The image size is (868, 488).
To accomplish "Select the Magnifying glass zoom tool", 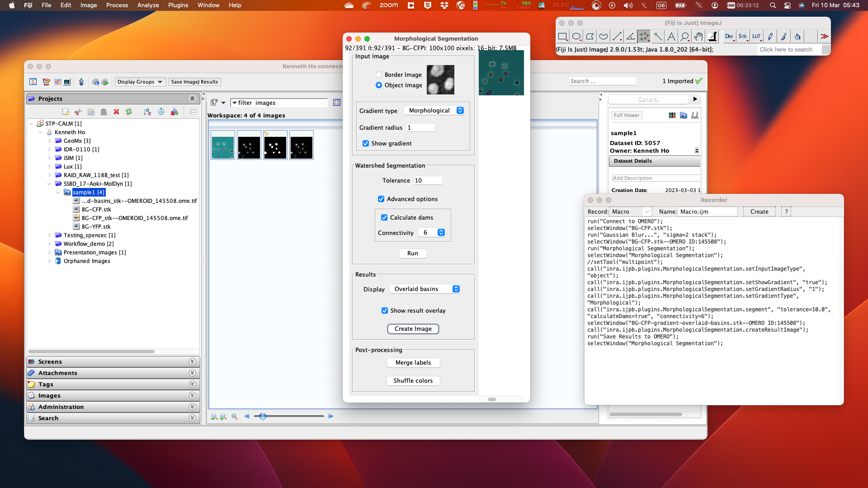I will [x=685, y=37].
